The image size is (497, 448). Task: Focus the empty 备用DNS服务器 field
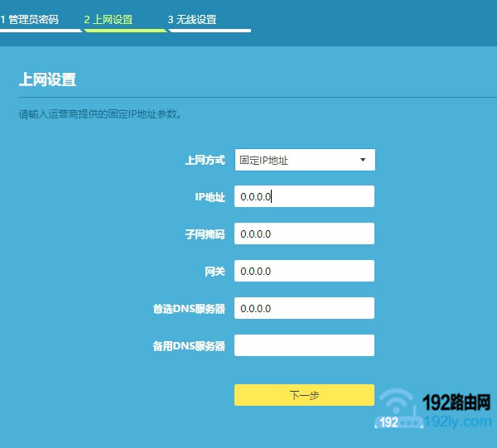point(304,346)
